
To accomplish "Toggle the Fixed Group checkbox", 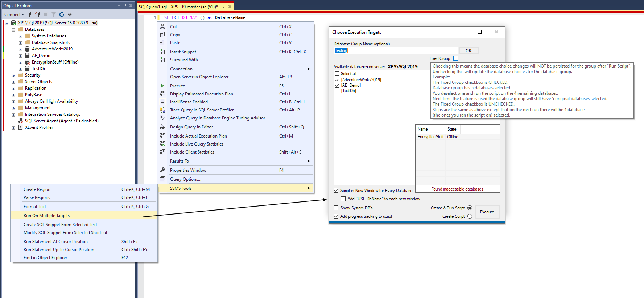I will (x=456, y=58).
